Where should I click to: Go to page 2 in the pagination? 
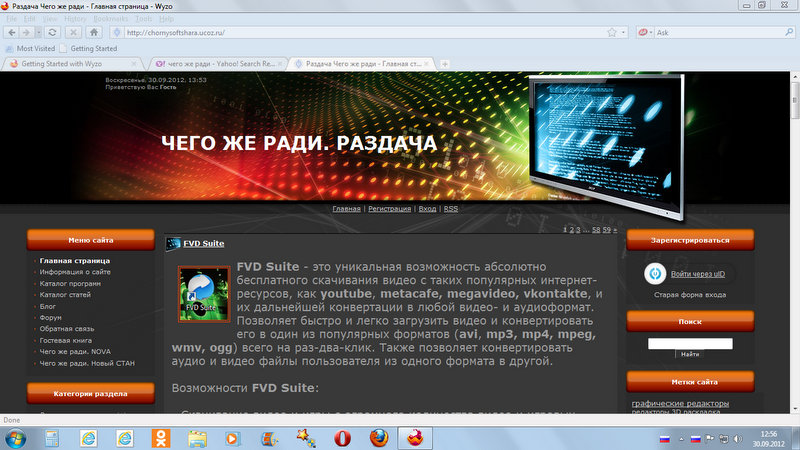571,230
